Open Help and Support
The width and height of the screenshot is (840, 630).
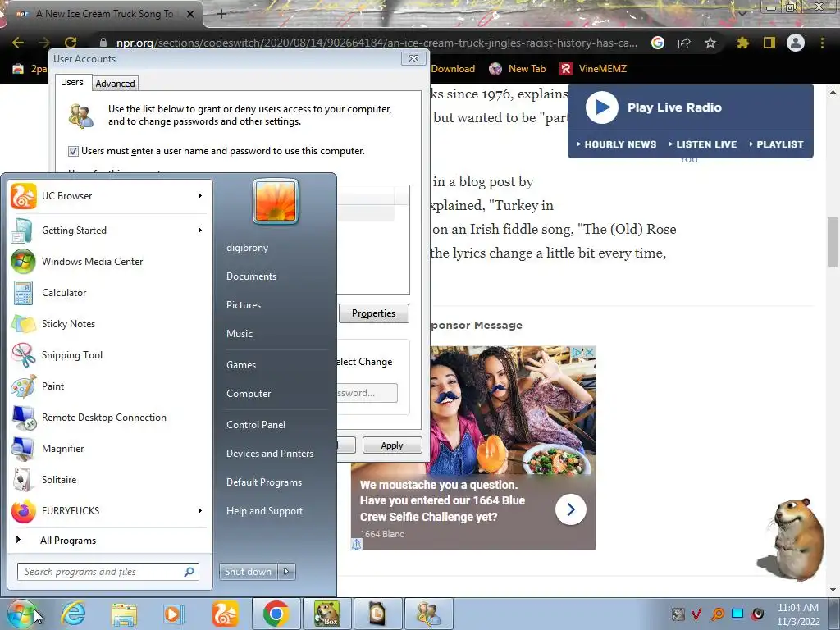pos(264,511)
